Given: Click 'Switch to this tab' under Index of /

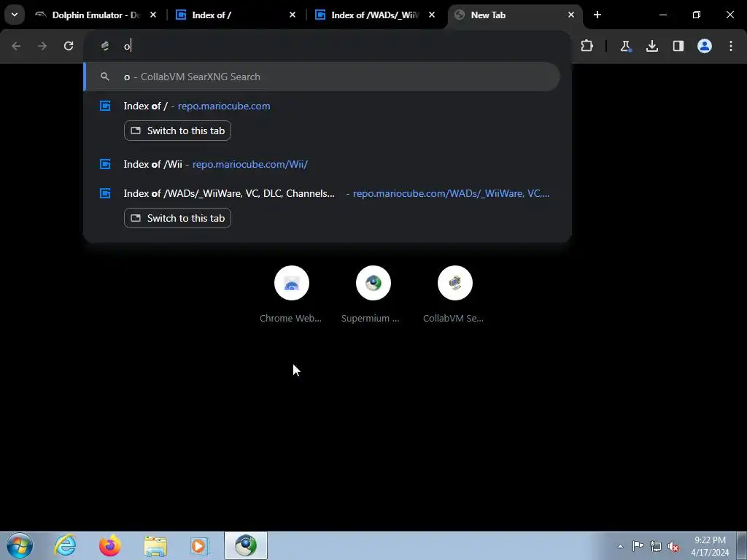Looking at the screenshot, I should tap(177, 131).
